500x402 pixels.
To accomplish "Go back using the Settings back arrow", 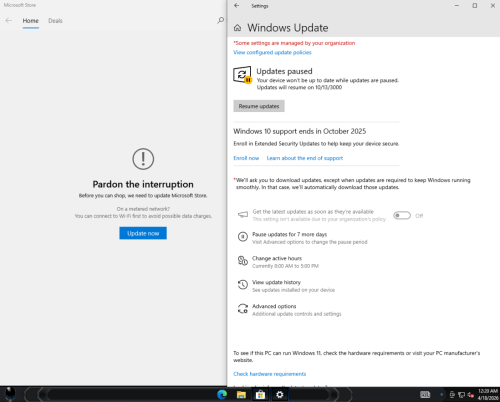I will (x=236, y=6).
